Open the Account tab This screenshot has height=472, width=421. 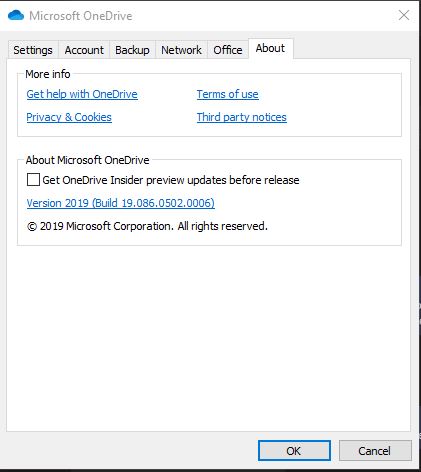point(84,50)
